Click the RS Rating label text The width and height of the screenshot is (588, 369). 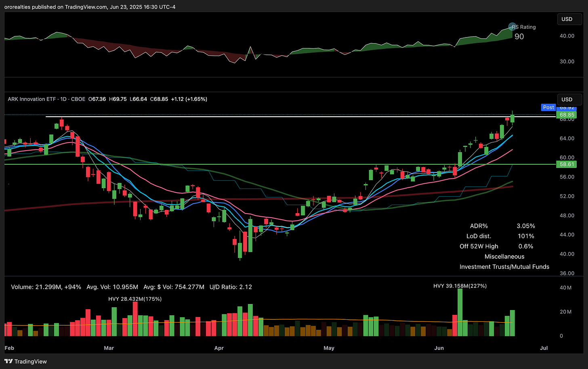[x=524, y=27]
